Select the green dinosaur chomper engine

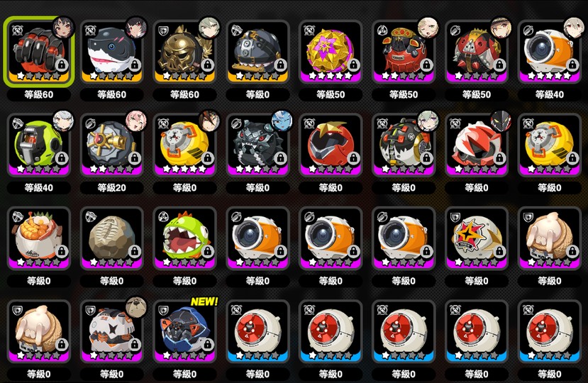click(x=184, y=238)
